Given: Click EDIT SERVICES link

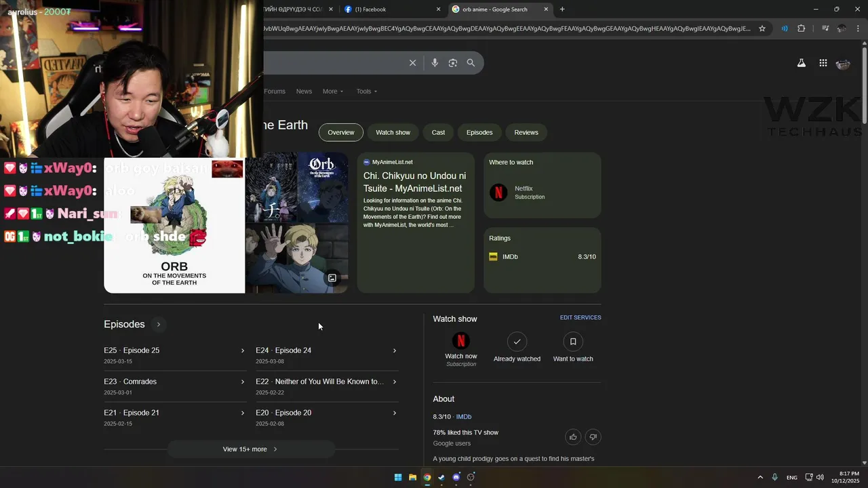Looking at the screenshot, I should point(580,318).
